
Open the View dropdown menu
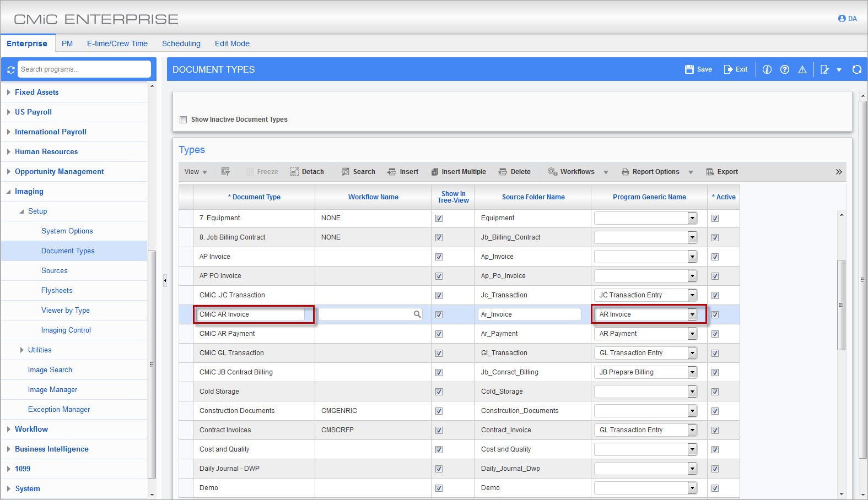coord(196,172)
